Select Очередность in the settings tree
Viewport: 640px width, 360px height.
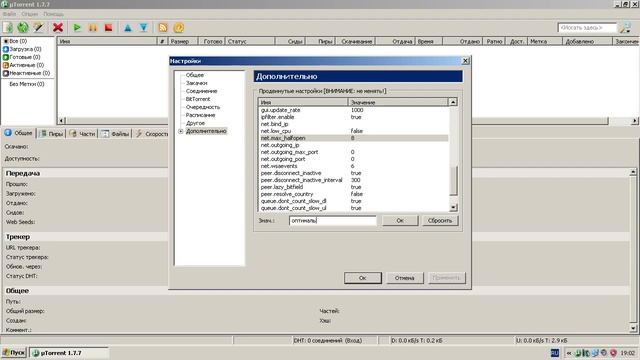(x=203, y=107)
